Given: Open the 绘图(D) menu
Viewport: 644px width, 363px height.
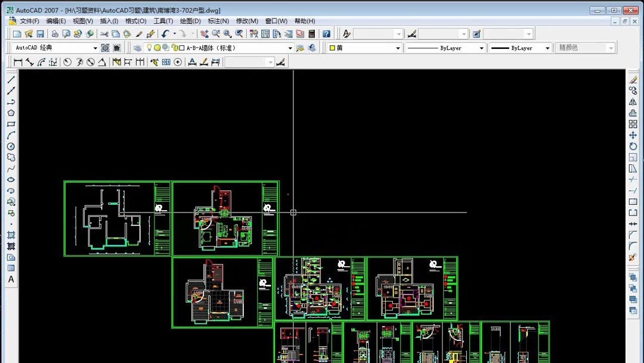Looking at the screenshot, I should tap(190, 21).
